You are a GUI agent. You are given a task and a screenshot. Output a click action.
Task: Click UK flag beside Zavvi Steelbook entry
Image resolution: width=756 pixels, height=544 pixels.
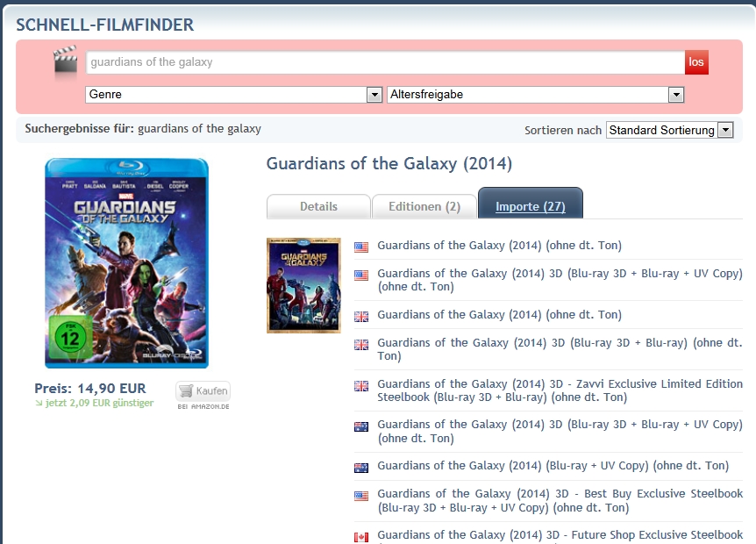361,386
